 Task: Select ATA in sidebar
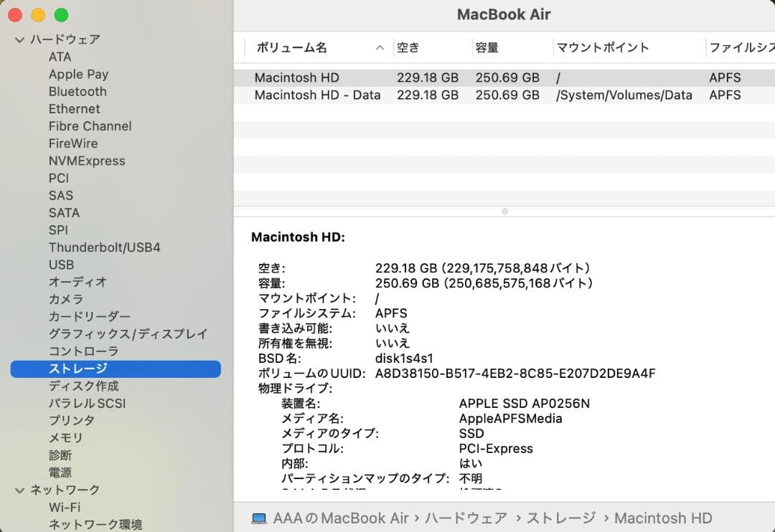tap(60, 57)
